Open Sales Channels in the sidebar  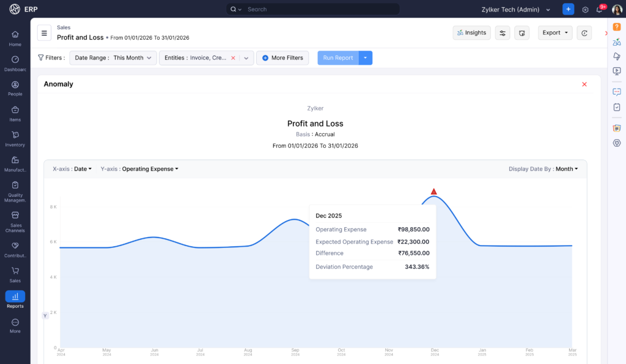tap(15, 221)
